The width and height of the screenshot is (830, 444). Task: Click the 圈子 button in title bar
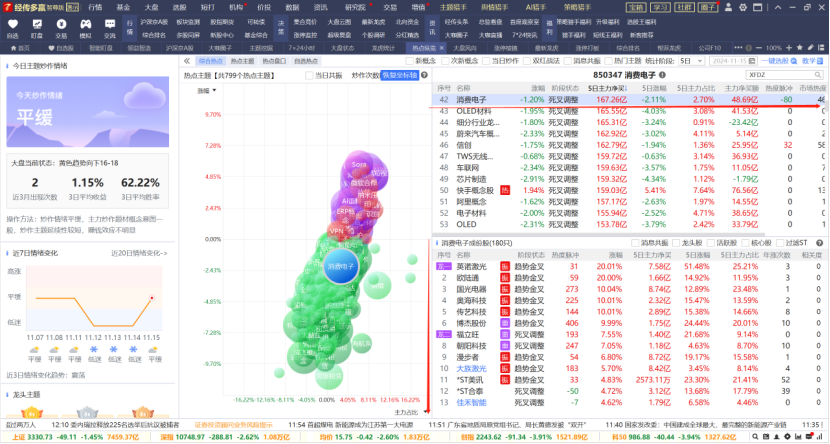coord(708,7)
